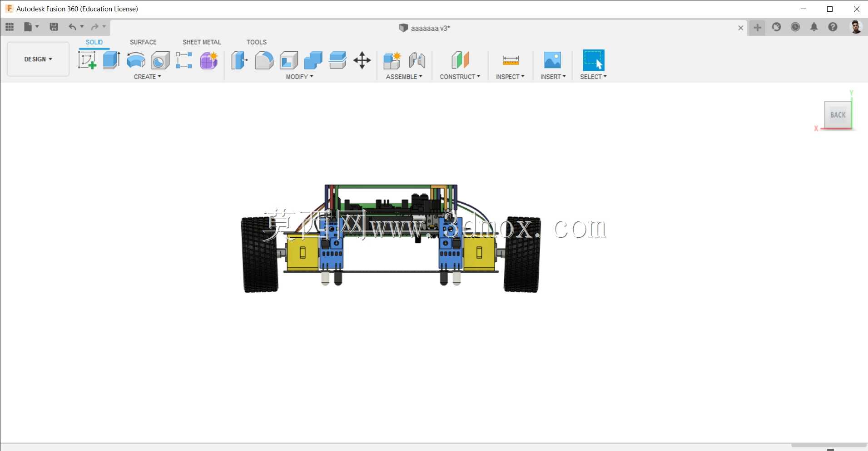Select the Insert image icon
The width and height of the screenshot is (868, 451).
click(552, 60)
